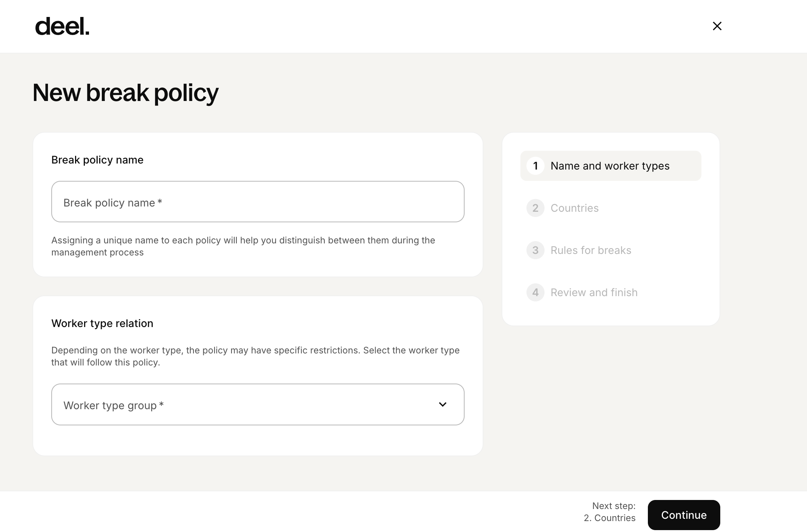Click the step 4 number circle
Viewport: 807px width, 532px height.
point(535,292)
